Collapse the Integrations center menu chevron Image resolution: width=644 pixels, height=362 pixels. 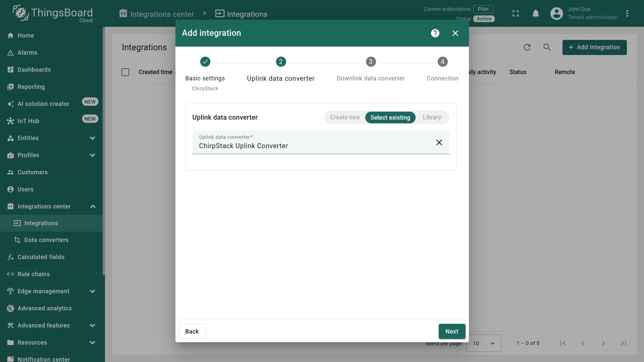pos(93,206)
